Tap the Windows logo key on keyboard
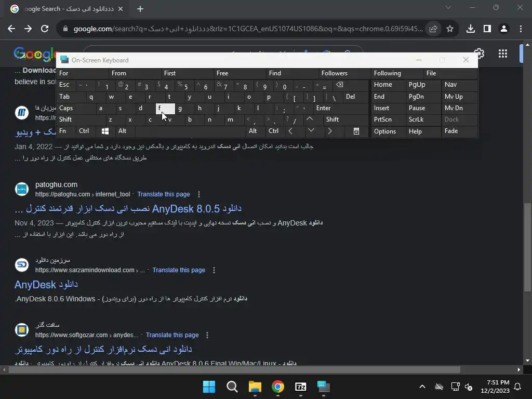The height and width of the screenshot is (399, 532). (x=105, y=131)
